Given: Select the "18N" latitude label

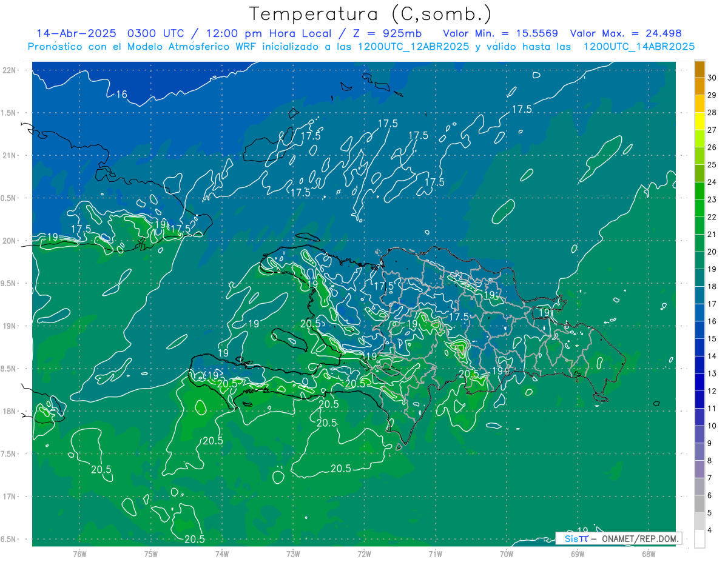Looking at the screenshot, I should 9,411.
